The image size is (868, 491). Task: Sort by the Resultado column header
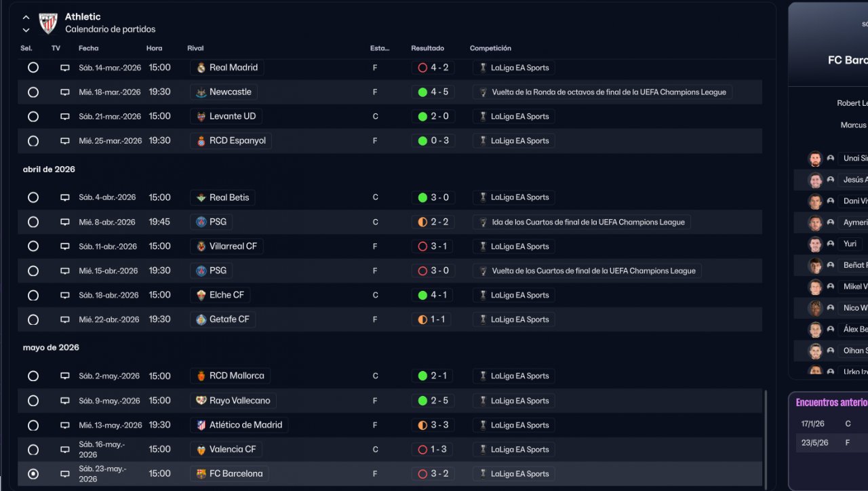point(427,48)
